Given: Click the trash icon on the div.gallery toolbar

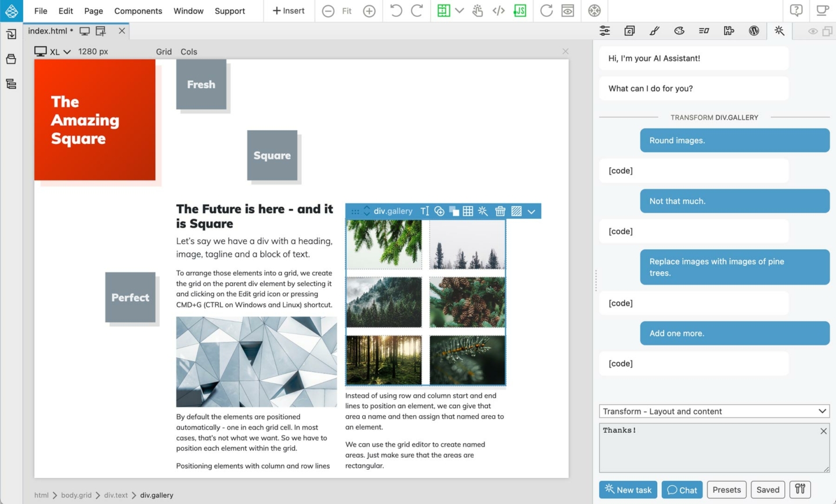Looking at the screenshot, I should (x=500, y=211).
